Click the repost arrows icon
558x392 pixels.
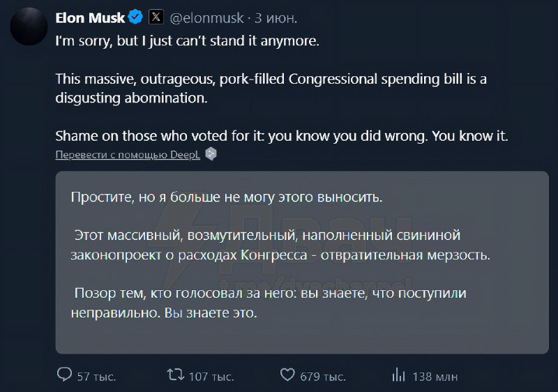pos(176,375)
